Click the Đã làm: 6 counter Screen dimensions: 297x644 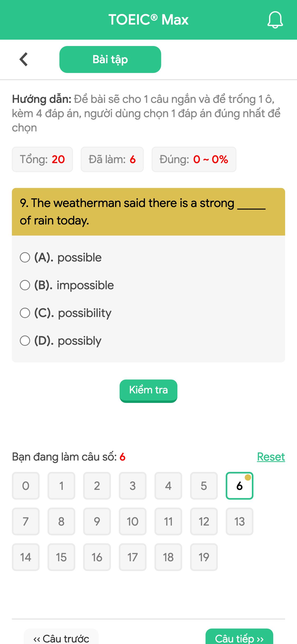(x=112, y=159)
